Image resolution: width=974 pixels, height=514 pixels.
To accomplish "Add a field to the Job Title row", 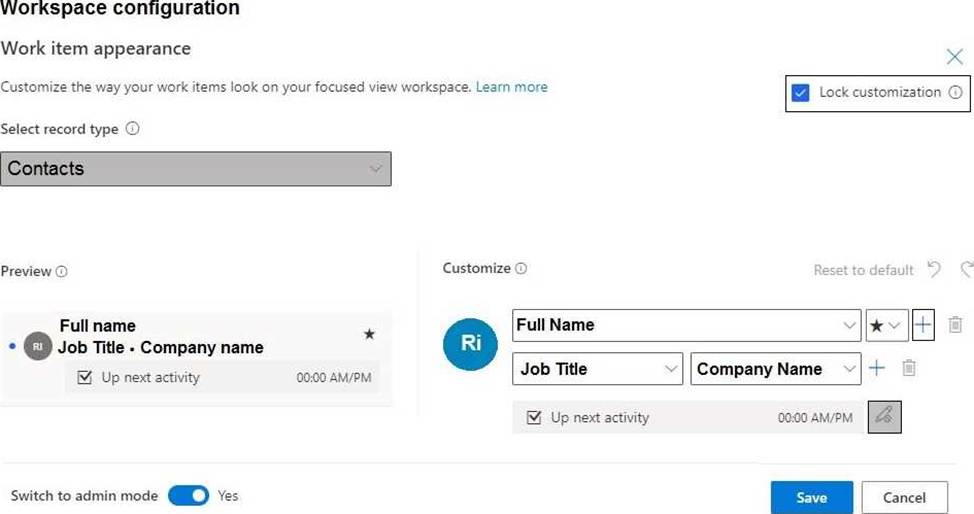I will coord(877,368).
